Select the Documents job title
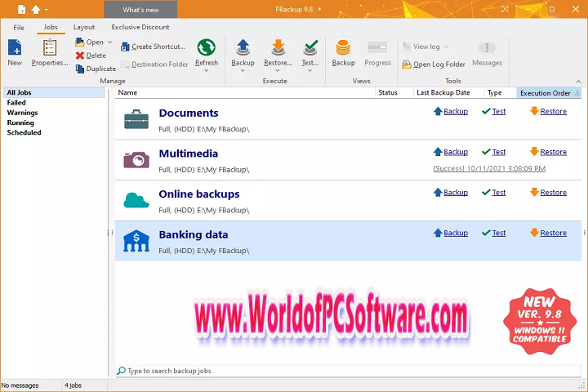This screenshot has width=588, height=392. 189,113
